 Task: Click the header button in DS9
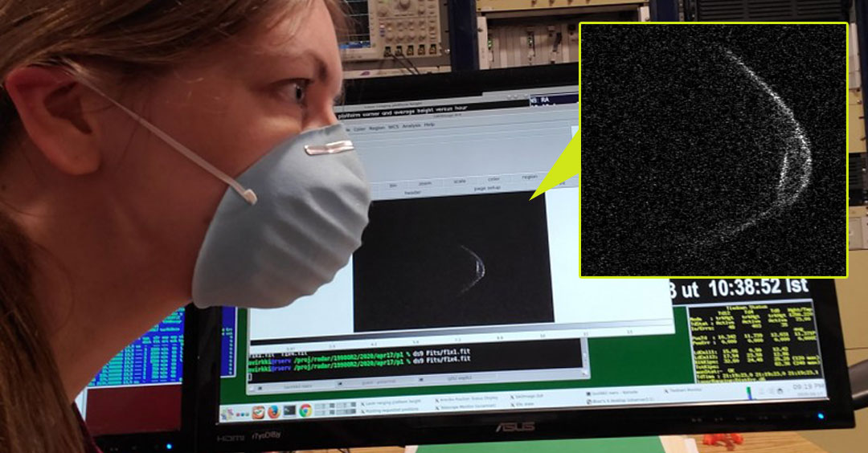point(412,193)
